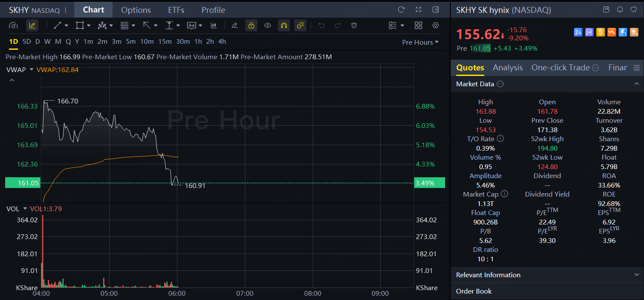The width and height of the screenshot is (644, 300).
Task: Click the orange downtrend badge icon
Action: [612, 32]
